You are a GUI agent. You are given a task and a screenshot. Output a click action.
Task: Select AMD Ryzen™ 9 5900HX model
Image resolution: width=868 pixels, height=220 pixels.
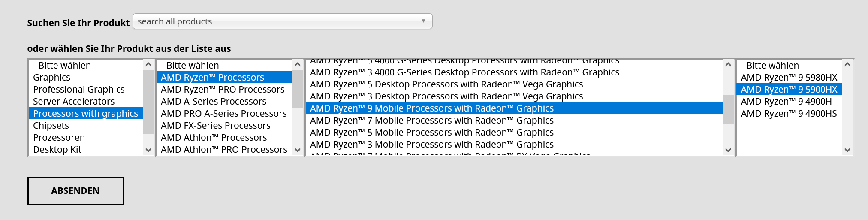tap(790, 89)
